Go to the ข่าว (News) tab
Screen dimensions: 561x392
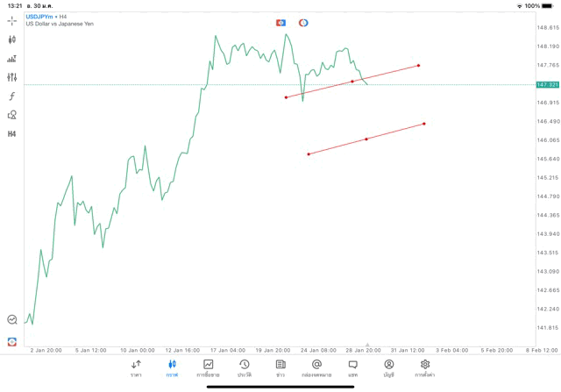[x=280, y=367]
